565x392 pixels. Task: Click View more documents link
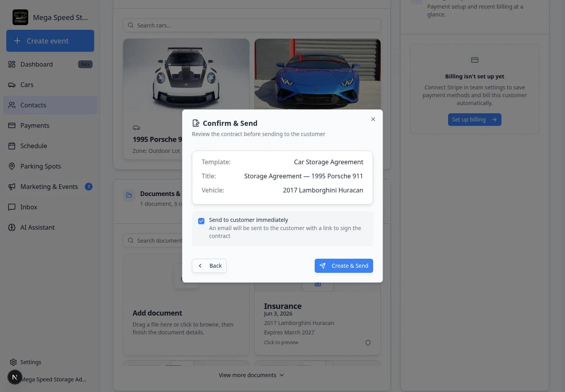coord(252,375)
